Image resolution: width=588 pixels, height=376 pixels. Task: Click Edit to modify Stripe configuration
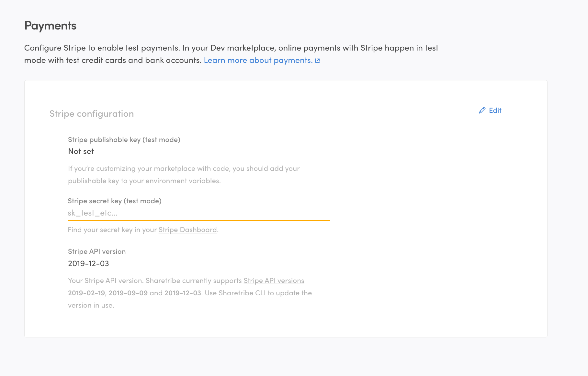point(495,110)
